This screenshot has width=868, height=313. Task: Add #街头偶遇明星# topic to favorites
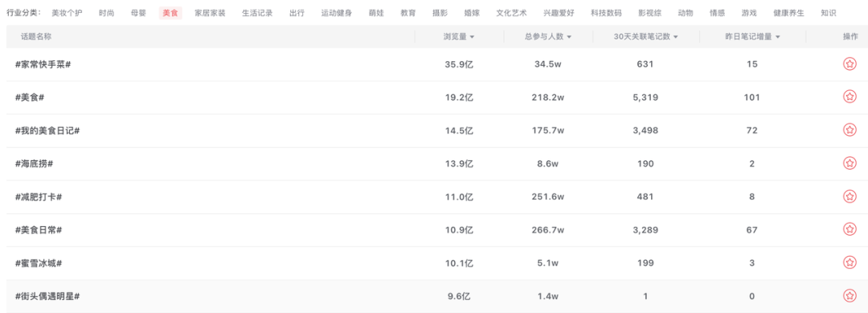pyautogui.click(x=850, y=296)
